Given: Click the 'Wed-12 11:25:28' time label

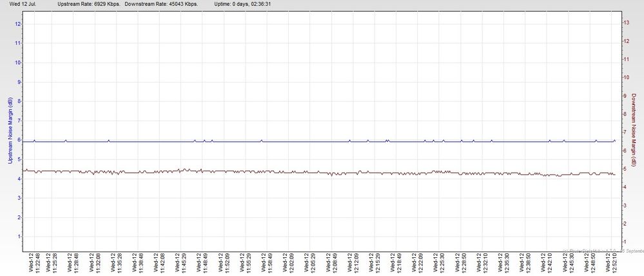Looking at the screenshot, I should click(52, 263).
